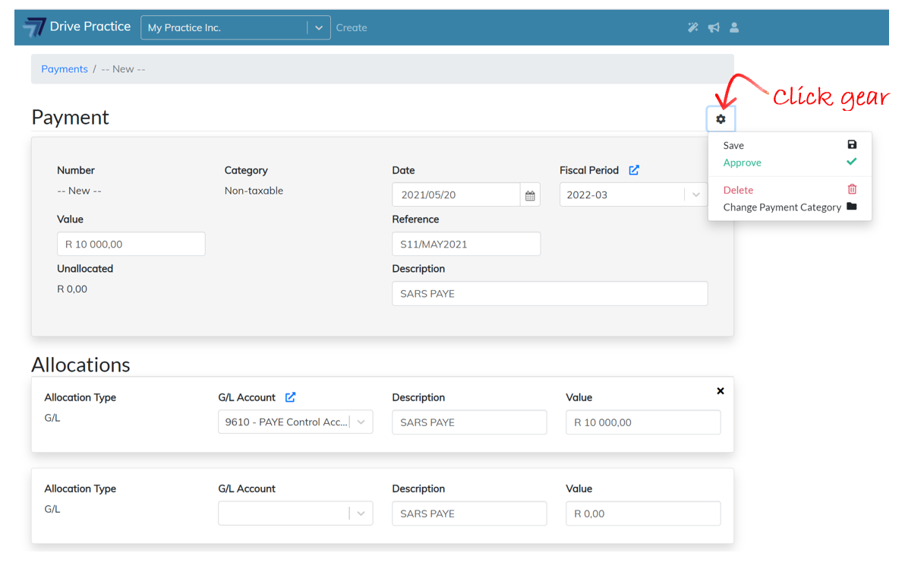Screen dimensions: 924x572
Task: Open the G/L Account external link icon
Action: pos(290,397)
